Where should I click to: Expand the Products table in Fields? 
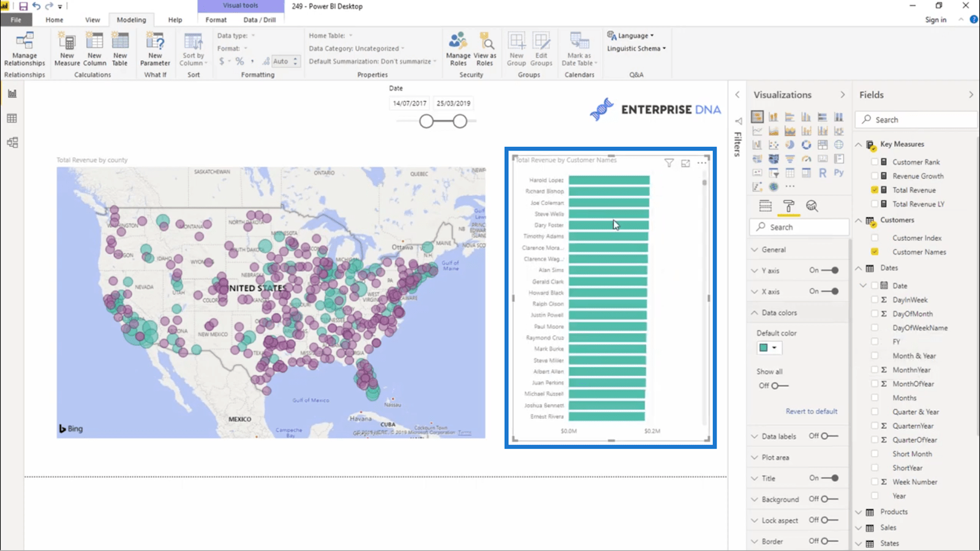click(894, 512)
